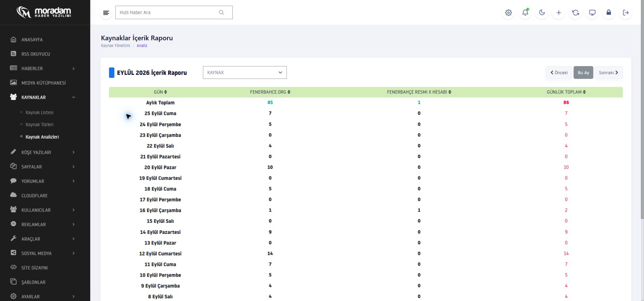The width and height of the screenshot is (644, 301).
Task: Click the Araçlar wrench icon
Action: (13, 239)
